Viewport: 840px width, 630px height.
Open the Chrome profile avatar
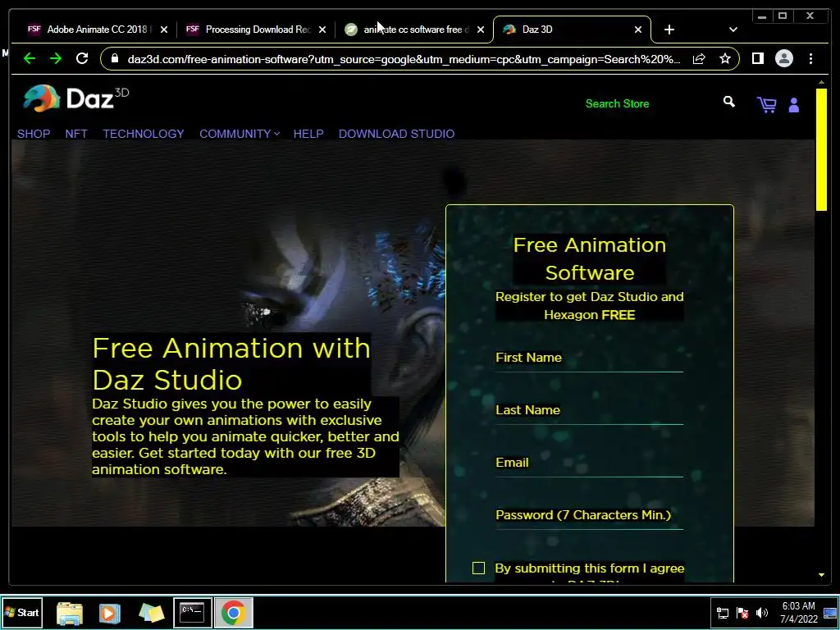783,58
